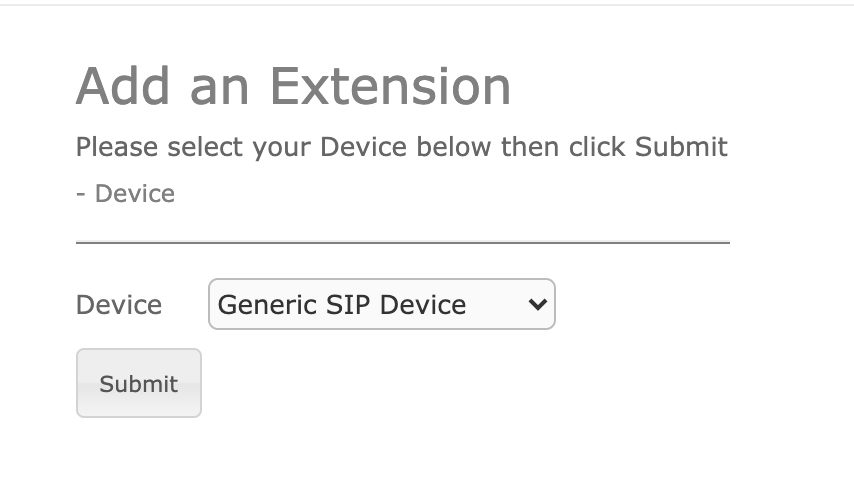
Task: Click the dash before 'Device' section title
Action: [x=81, y=195]
